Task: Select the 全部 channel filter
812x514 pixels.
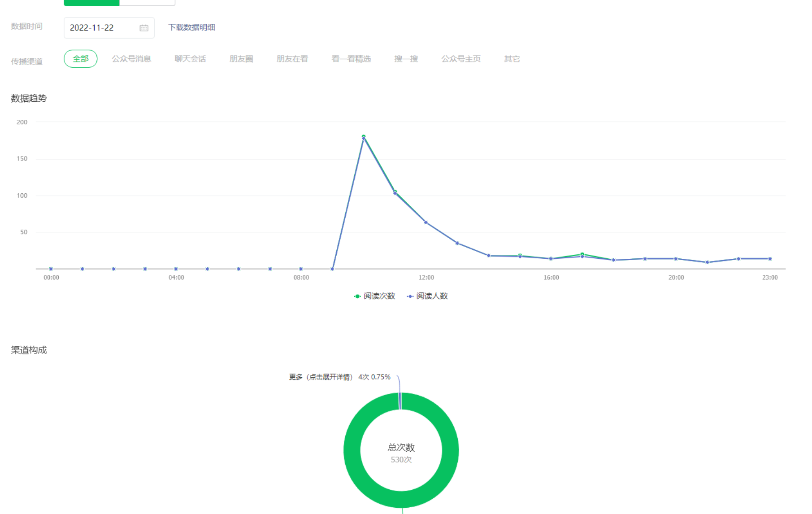Action: coord(81,59)
